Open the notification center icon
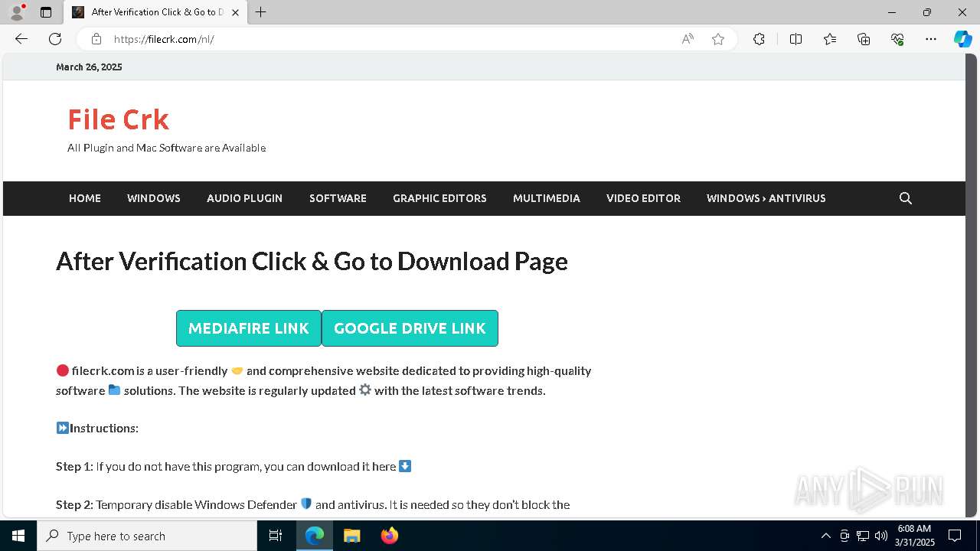980x551 pixels. pyautogui.click(x=955, y=536)
